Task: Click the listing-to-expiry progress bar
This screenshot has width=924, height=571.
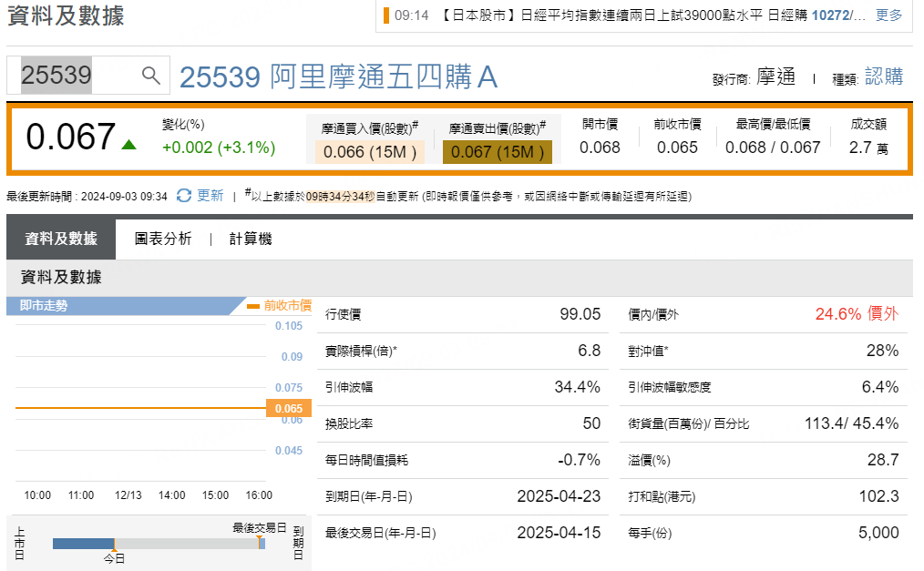Action: pyautogui.click(x=159, y=544)
